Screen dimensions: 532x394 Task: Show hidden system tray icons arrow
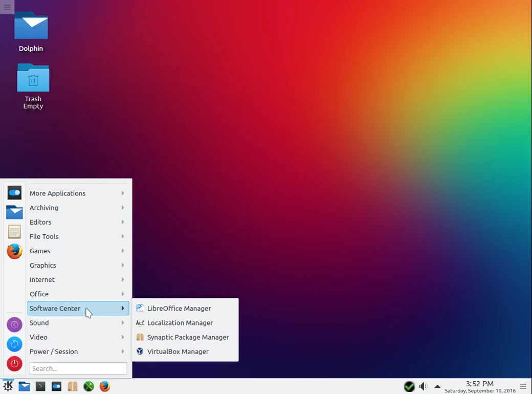[437, 386]
